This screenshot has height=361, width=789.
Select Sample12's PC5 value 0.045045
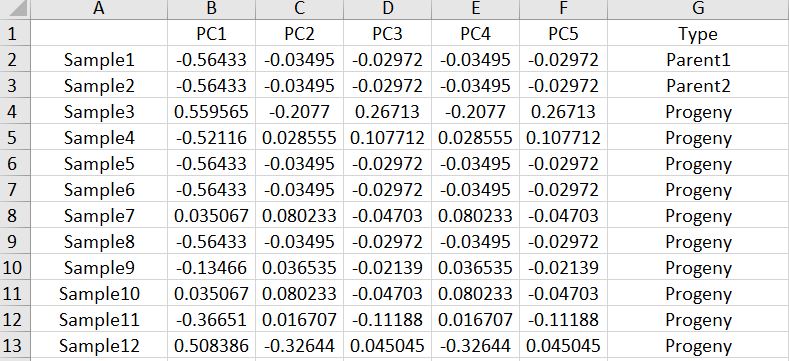coord(564,346)
